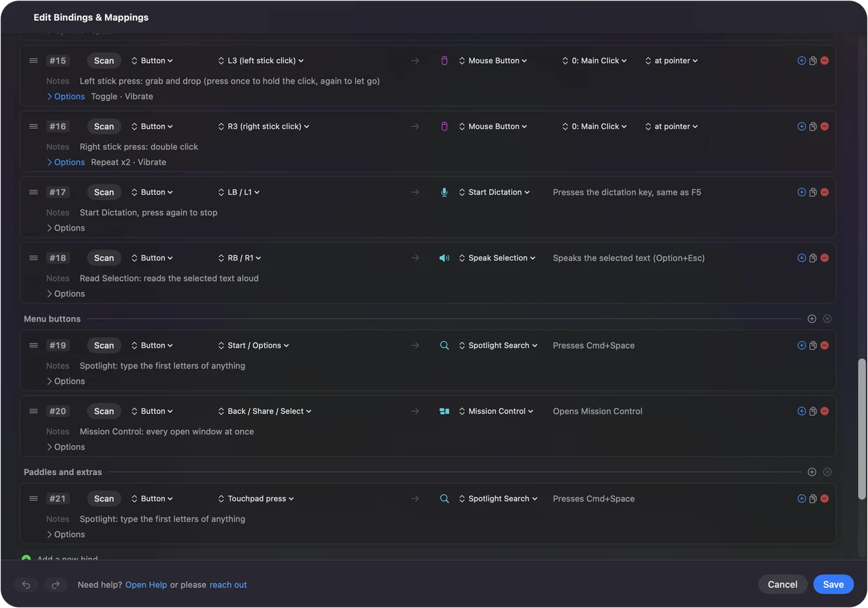Delete binding #21 with the red minus
The height and width of the screenshot is (608, 868).
point(825,498)
